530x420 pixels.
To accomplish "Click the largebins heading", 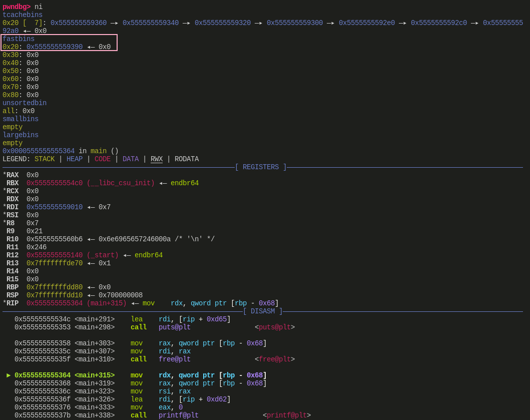I will pyautogui.click(x=21, y=135).
